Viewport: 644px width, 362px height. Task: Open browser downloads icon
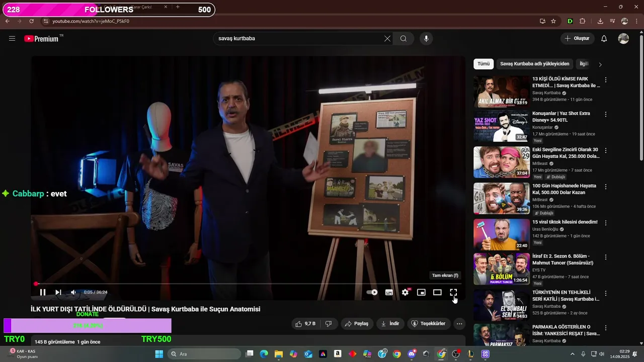pyautogui.click(x=600, y=21)
